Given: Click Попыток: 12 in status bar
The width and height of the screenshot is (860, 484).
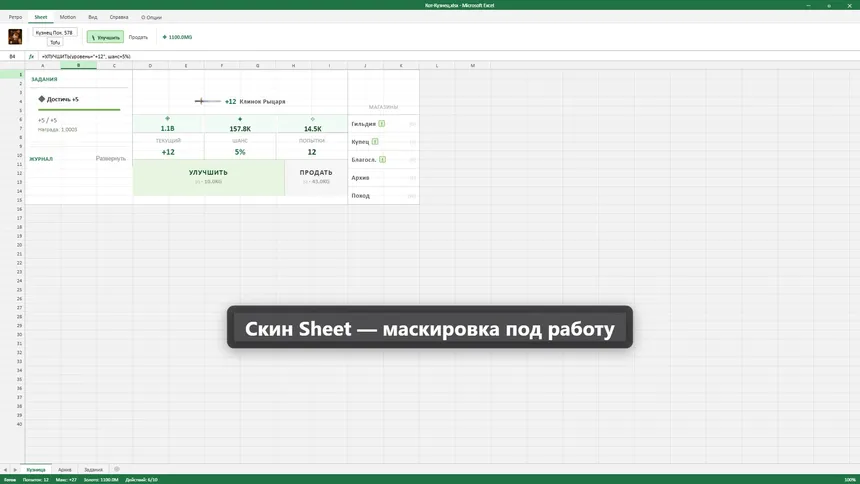Looking at the screenshot, I should (36, 480).
